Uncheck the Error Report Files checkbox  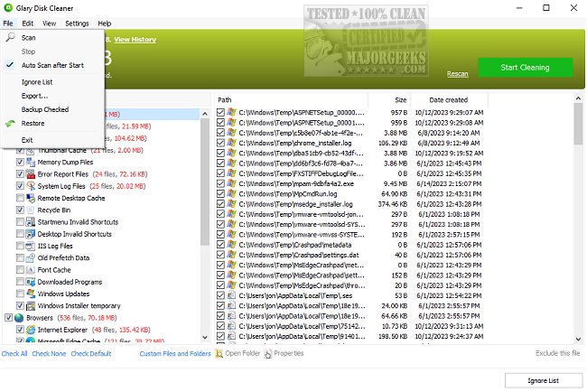click(x=20, y=174)
